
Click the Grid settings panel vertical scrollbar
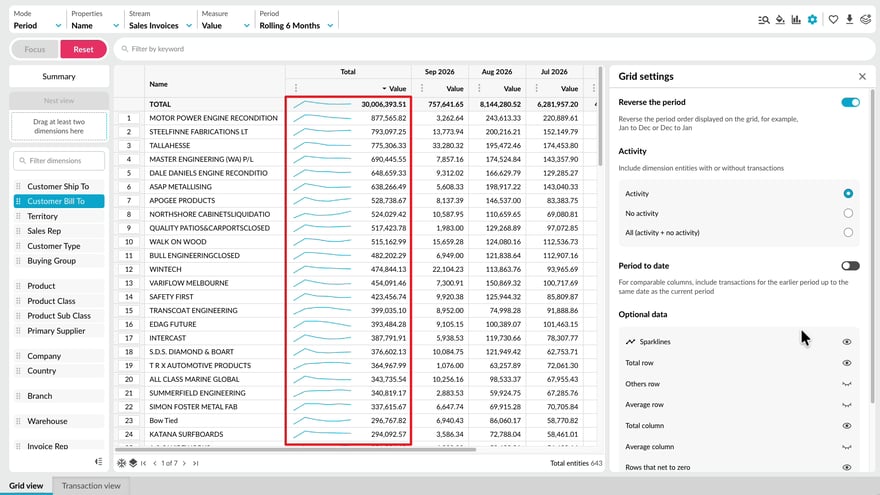872,247
